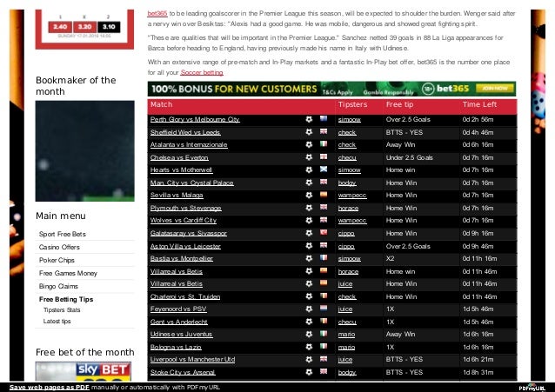Open Chelsea vs Everton match link

(x=179, y=157)
